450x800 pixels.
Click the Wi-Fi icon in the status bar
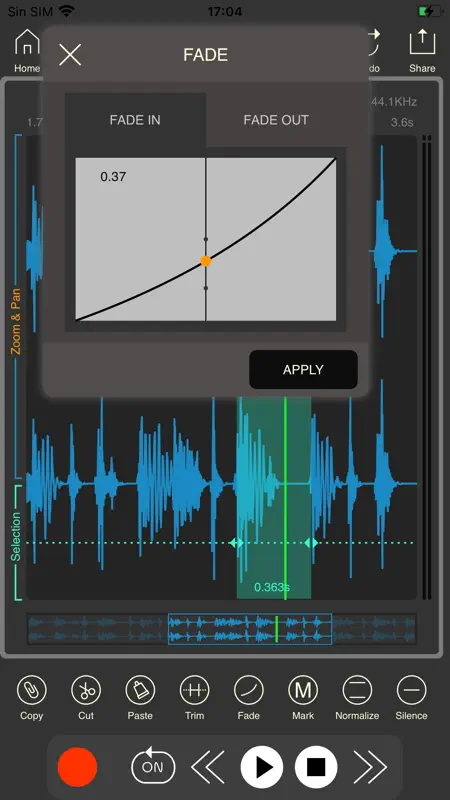click(67, 11)
